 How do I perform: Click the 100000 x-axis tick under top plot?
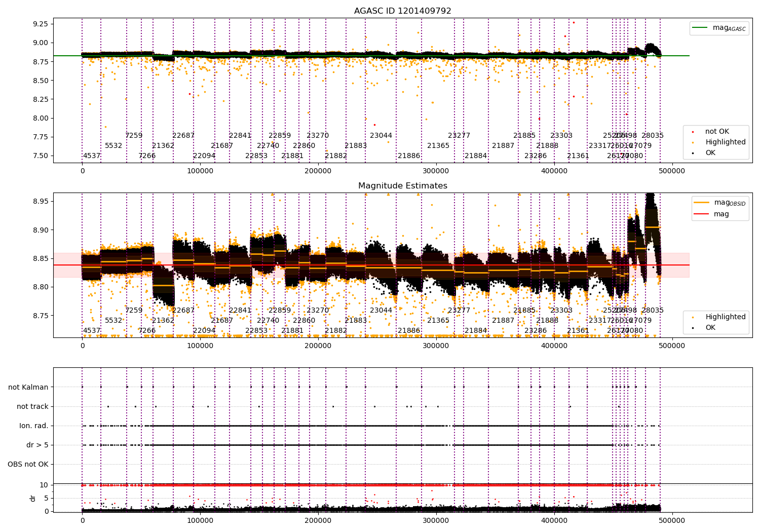click(x=200, y=171)
